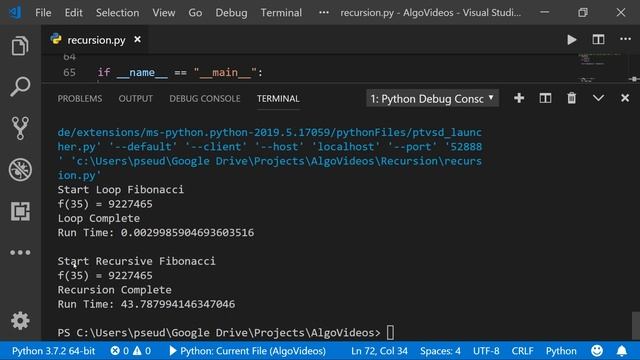Open the Manage gear settings menu
The height and width of the screenshot is (360, 640).
(20, 321)
